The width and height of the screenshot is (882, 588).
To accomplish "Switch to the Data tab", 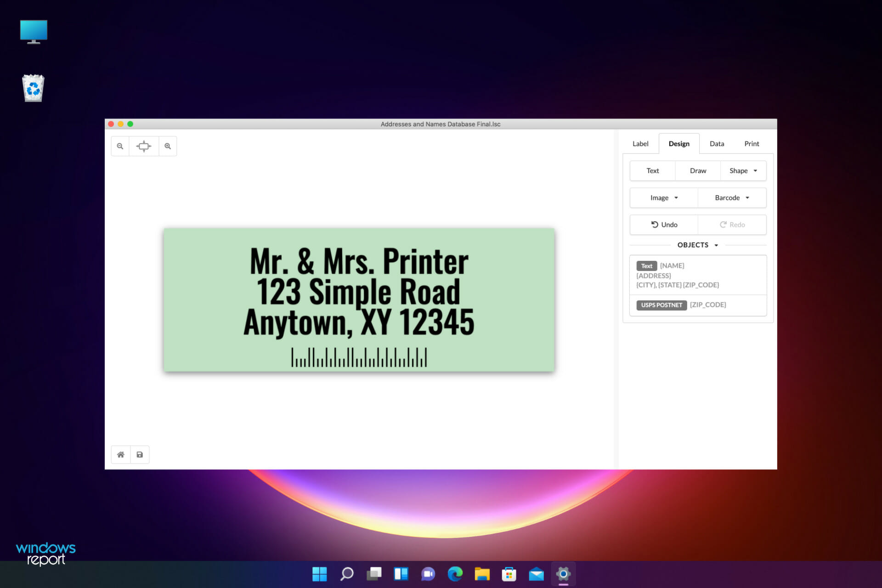I will 716,143.
